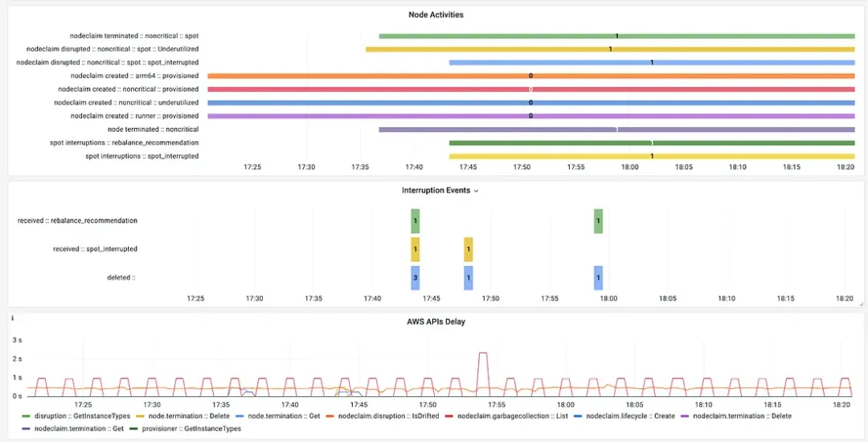868x442 pixels.
Task: Click the deleted :: row label
Action: (121, 278)
